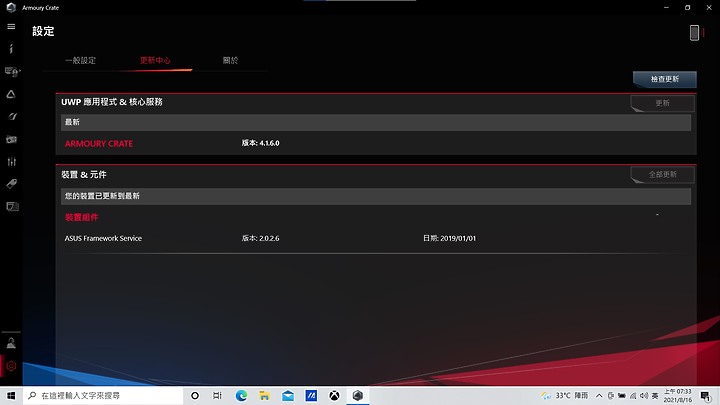Click the 更新 button for UWP apps

point(662,103)
